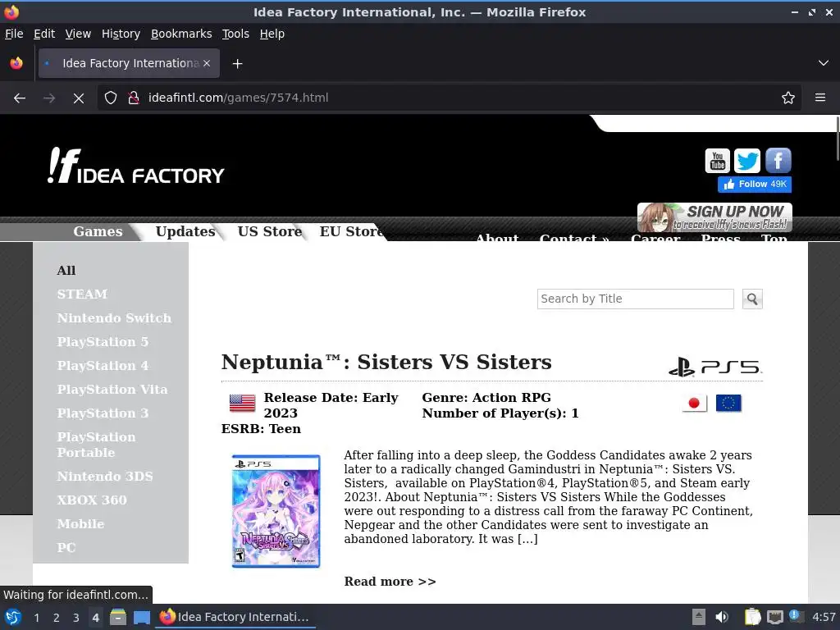This screenshot has width=840, height=630.
Task: Open the YouTube social icon
Action: pos(717,161)
